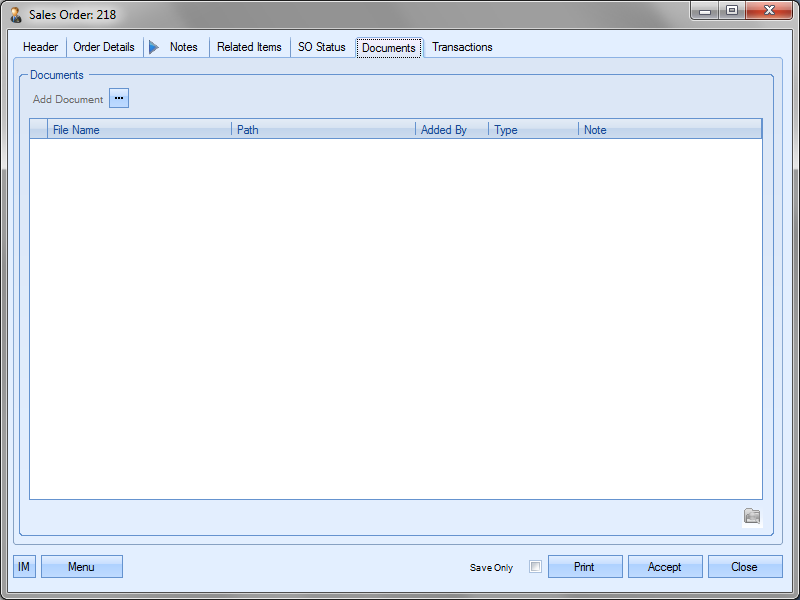The height and width of the screenshot is (600, 800).
Task: Select the Related Items tab
Action: tap(249, 47)
